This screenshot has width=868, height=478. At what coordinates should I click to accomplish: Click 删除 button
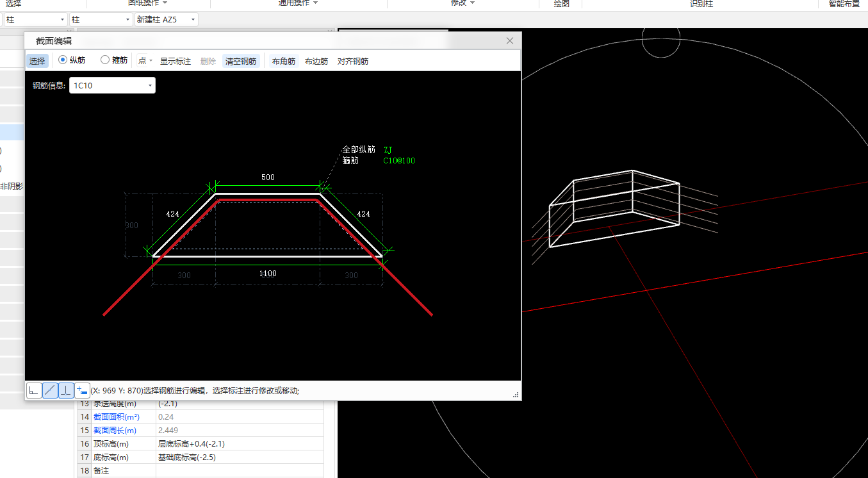pos(208,61)
